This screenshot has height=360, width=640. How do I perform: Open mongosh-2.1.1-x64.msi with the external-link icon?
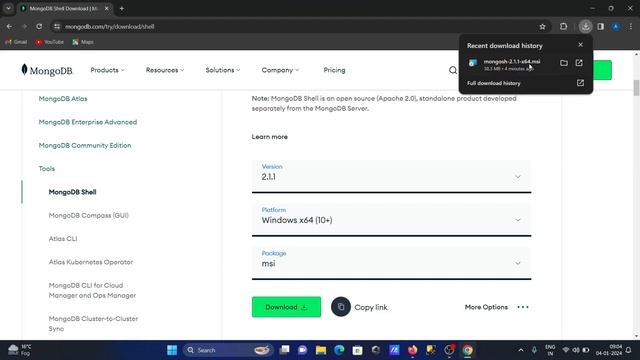click(x=579, y=63)
